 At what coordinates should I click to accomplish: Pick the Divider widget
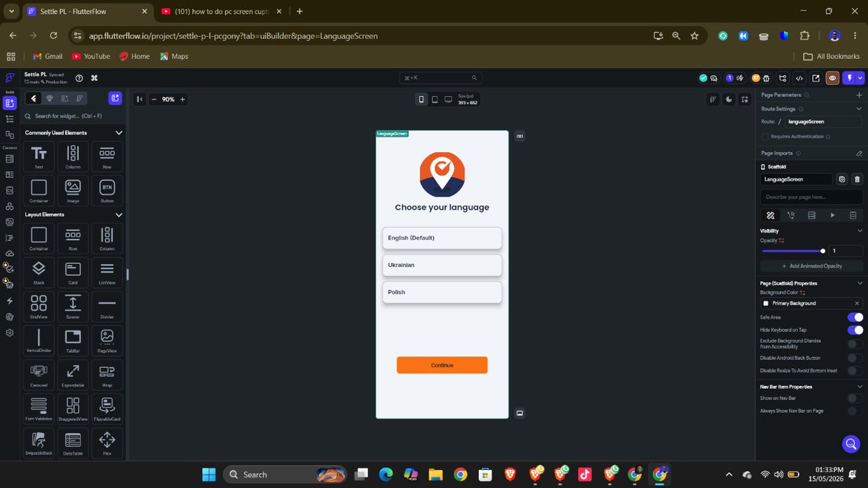(107, 307)
